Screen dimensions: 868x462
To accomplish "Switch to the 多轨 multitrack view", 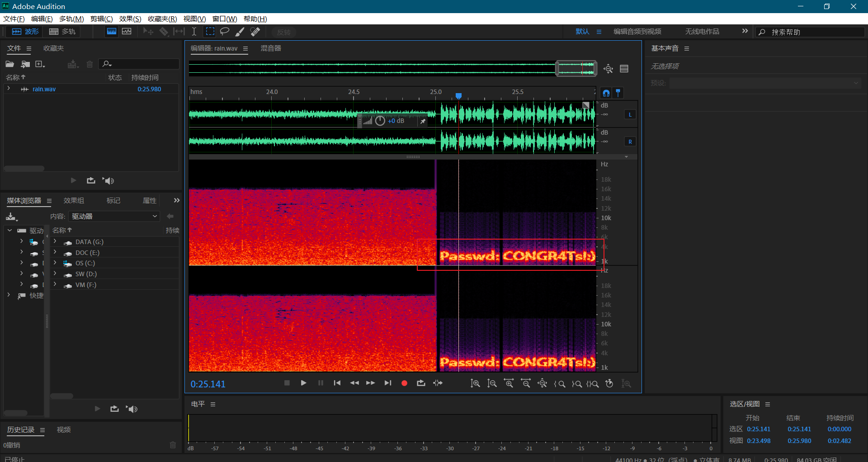I will [62, 32].
